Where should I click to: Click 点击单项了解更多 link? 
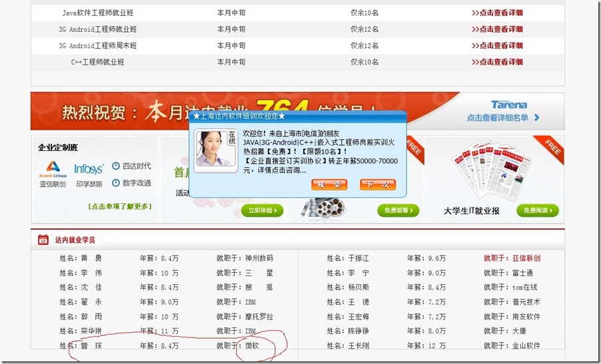[120, 206]
